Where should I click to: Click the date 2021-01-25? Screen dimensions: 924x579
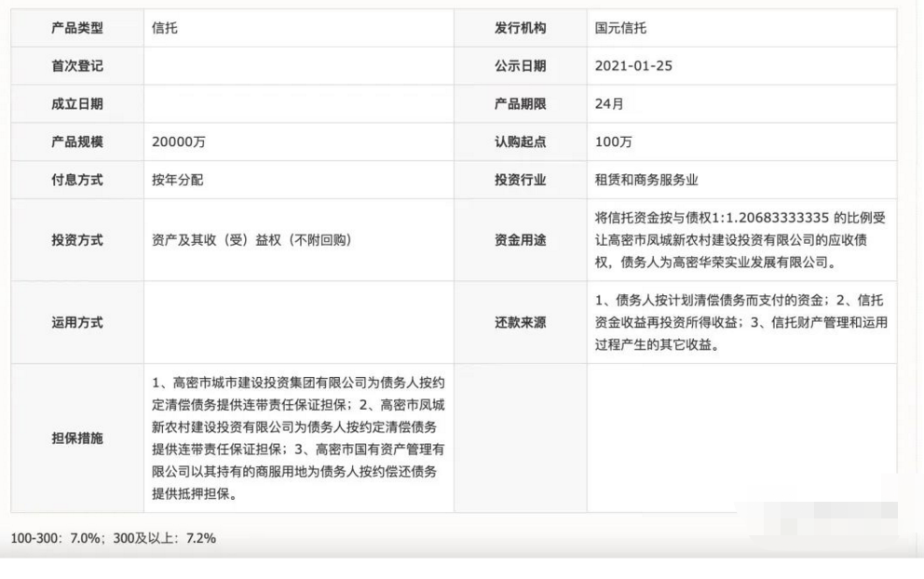(633, 66)
